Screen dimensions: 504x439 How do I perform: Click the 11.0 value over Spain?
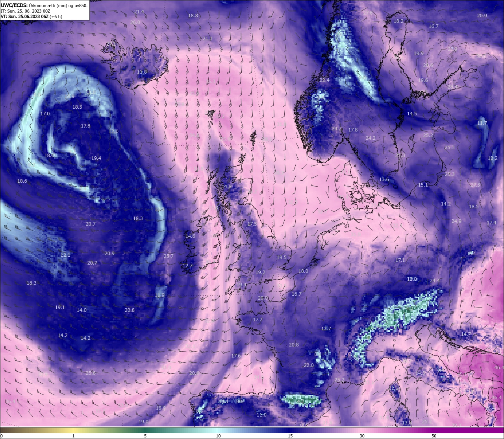(261, 415)
